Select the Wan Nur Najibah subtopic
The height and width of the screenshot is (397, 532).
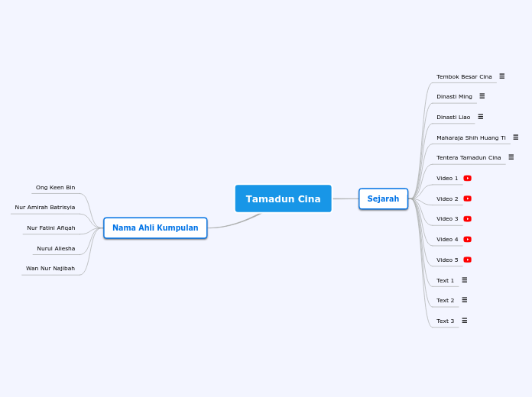tap(50, 268)
